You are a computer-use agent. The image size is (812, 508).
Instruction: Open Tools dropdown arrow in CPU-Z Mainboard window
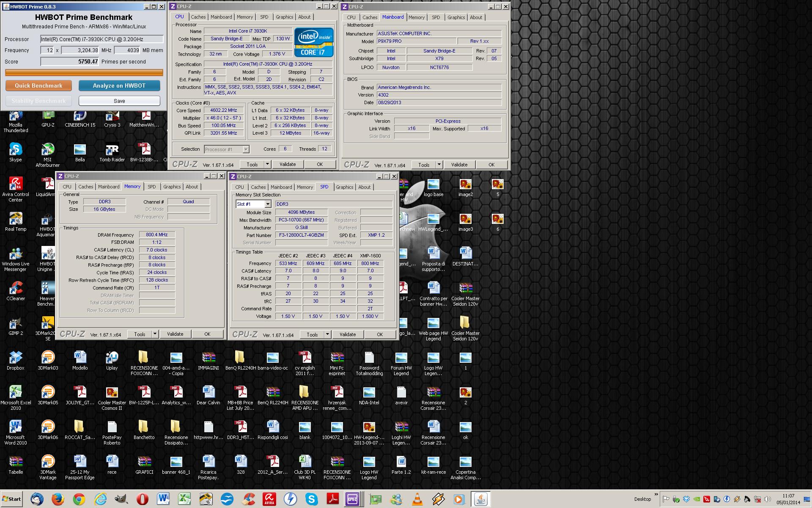[x=439, y=165]
